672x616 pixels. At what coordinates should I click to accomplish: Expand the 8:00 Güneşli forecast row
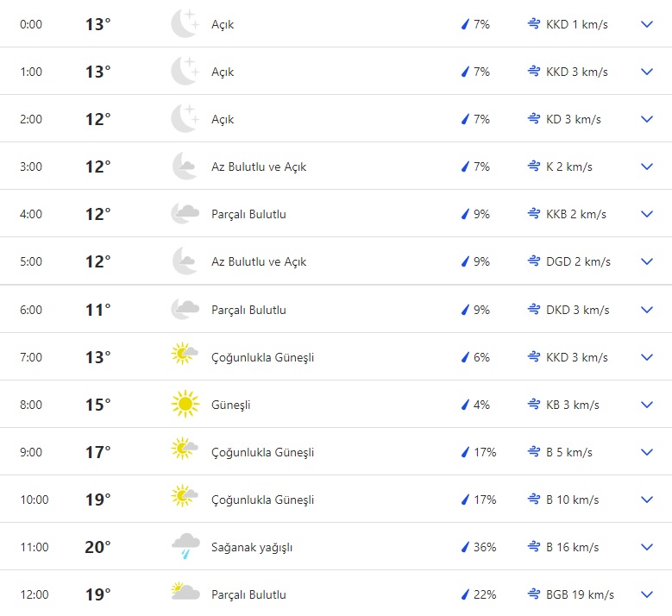click(647, 405)
